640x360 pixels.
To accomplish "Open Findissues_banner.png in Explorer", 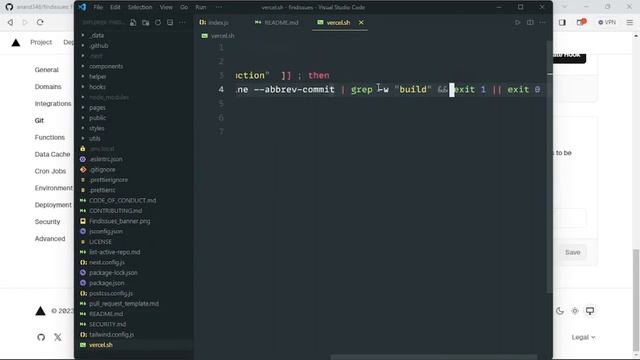I will (120, 221).
